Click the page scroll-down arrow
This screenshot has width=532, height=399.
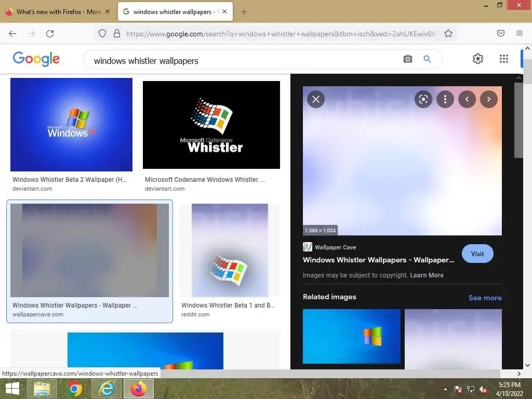[528, 365]
